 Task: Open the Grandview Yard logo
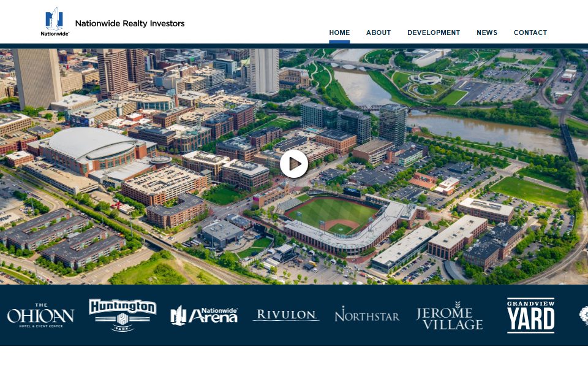tap(530, 315)
